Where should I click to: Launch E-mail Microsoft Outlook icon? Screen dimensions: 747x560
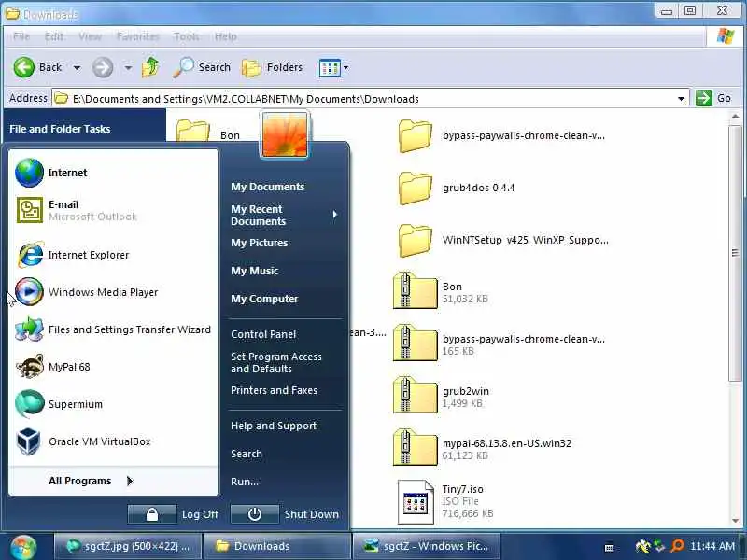[x=30, y=210]
